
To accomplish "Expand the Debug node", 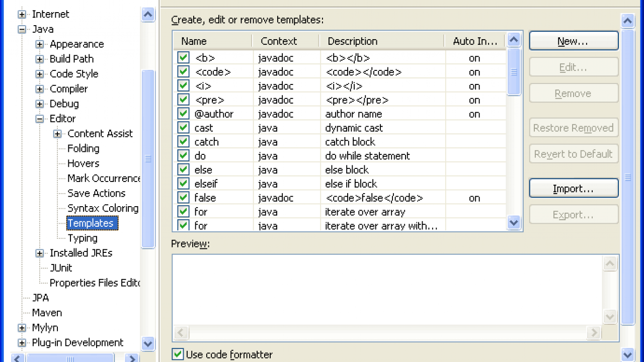I will pyautogui.click(x=40, y=104).
